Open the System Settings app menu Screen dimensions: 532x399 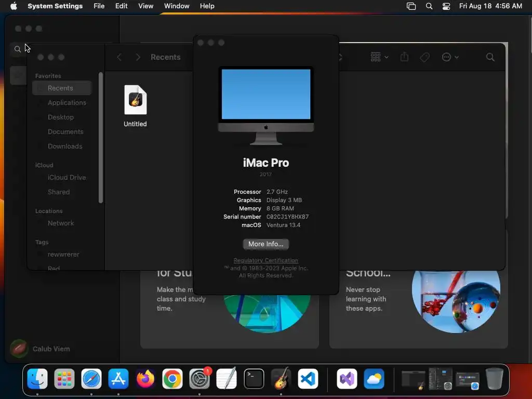55,6
